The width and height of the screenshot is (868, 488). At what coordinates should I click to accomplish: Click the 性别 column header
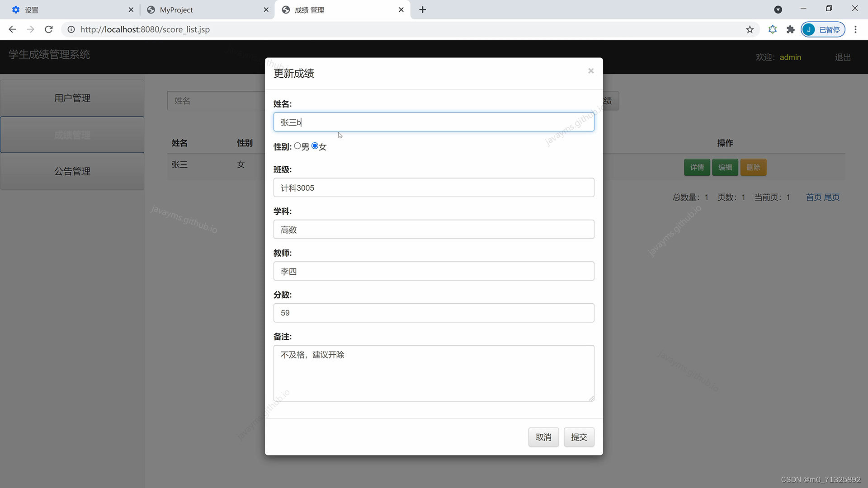click(x=245, y=143)
